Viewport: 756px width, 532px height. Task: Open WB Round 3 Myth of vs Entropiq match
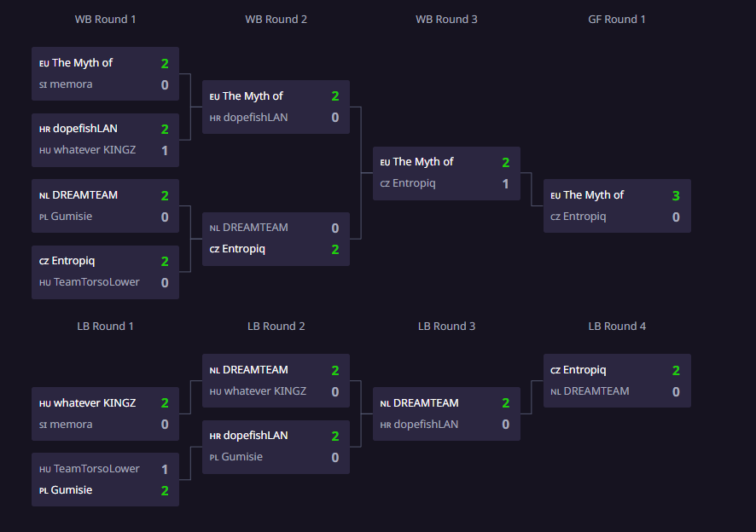446,173
